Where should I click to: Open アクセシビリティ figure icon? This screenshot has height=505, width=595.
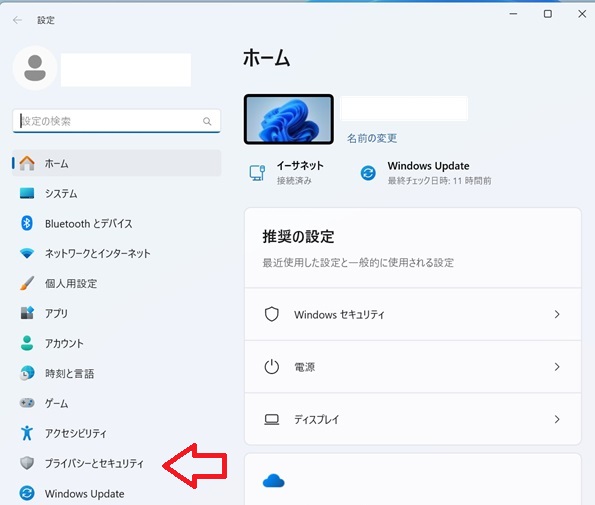[27, 433]
